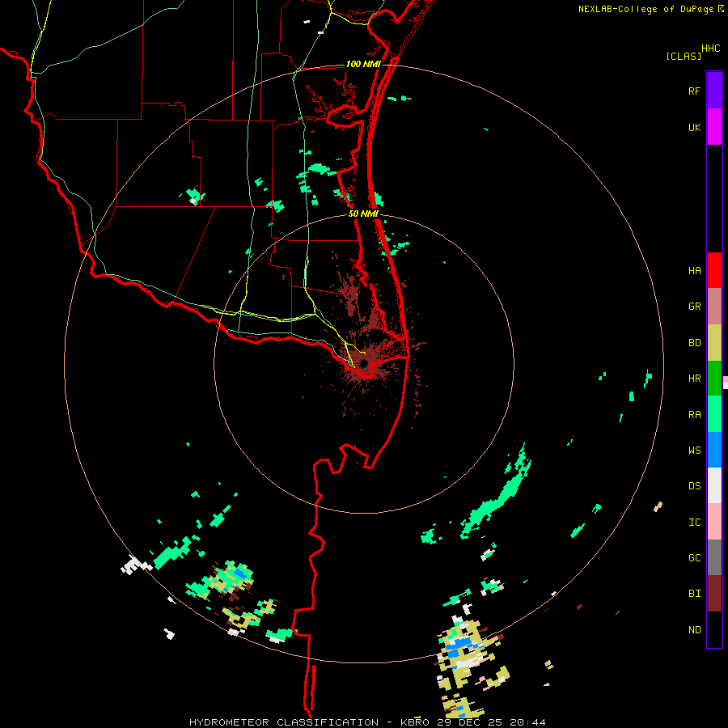Viewport: 728px width, 728px height.
Task: Select the red HA legend swatch
Action: pyautogui.click(x=714, y=270)
